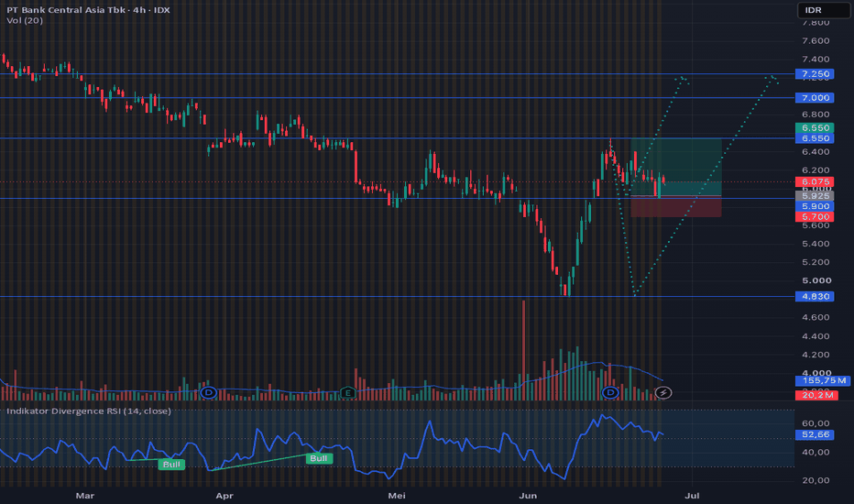The image size is (854, 504).
Task: Select the green profit zone of long position
Action: [x=676, y=167]
